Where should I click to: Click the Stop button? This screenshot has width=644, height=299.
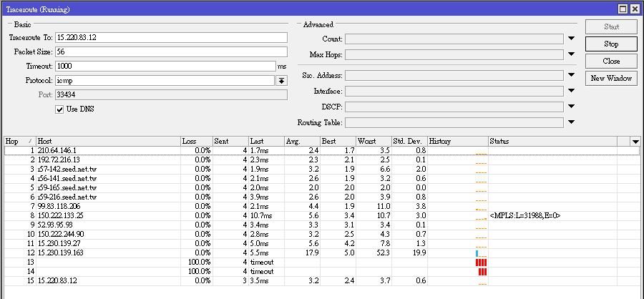pos(610,44)
